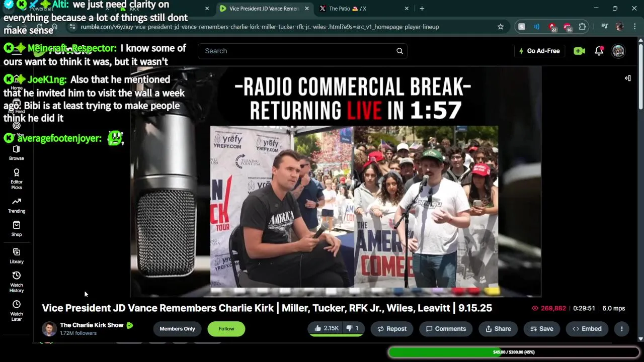Open the Browse sidebar icon
The width and height of the screenshot is (644, 362).
pos(17,153)
